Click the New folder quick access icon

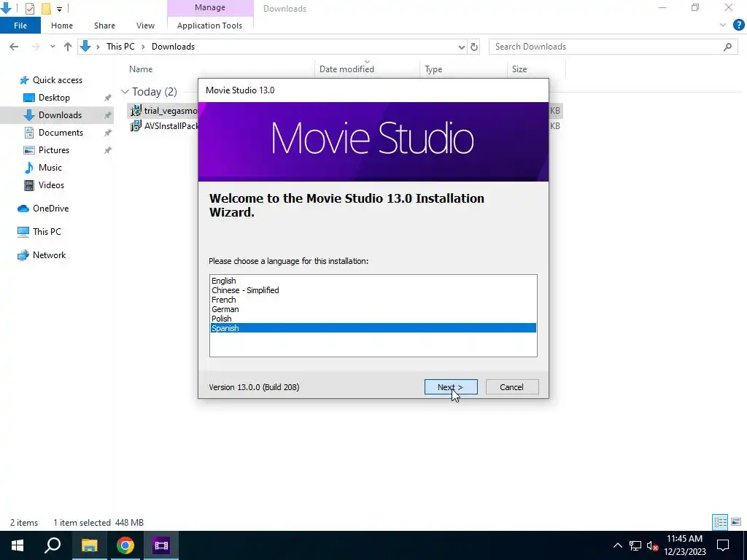point(46,9)
